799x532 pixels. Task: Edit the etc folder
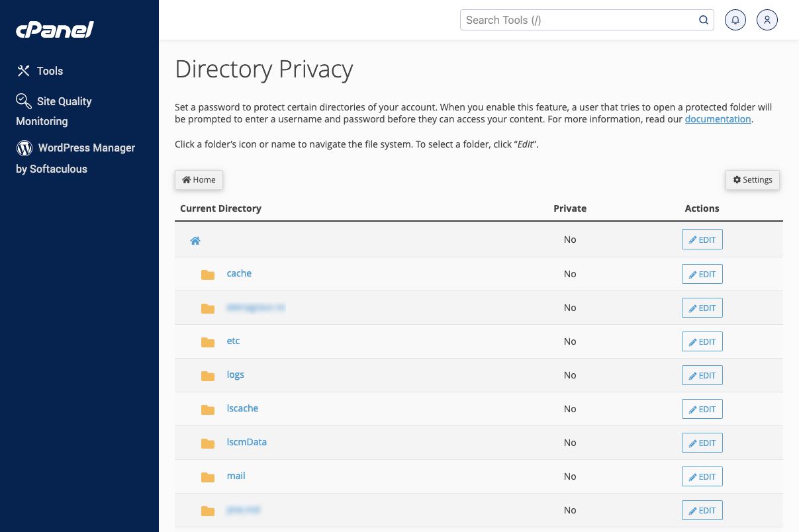[702, 341]
